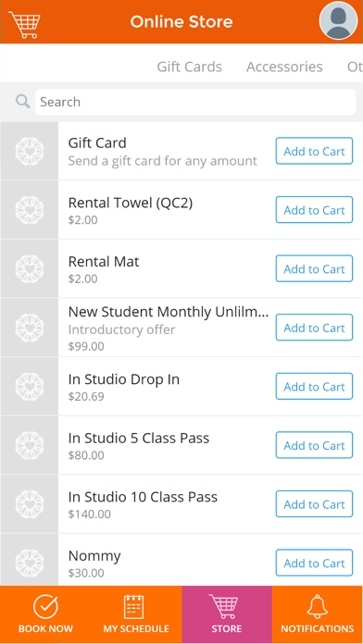Open the shopping cart icon in header
The width and height of the screenshot is (363, 644).
pos(25,25)
